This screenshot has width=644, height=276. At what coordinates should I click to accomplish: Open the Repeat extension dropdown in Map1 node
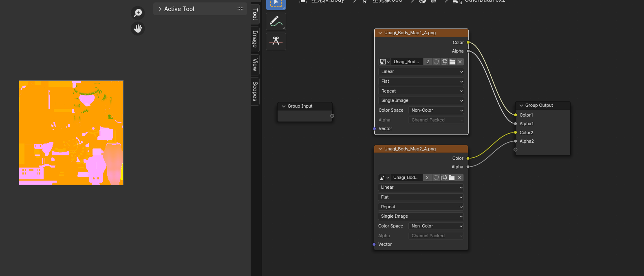tap(421, 91)
